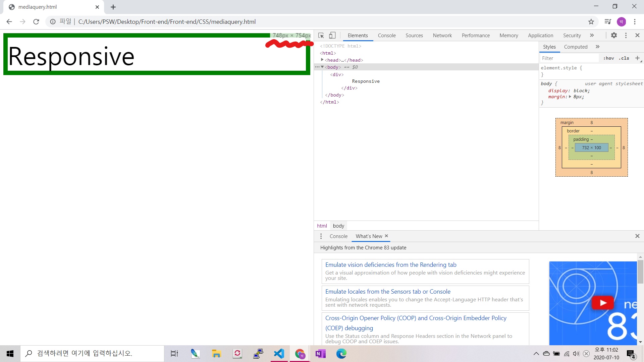Reload the page

[36, 22]
